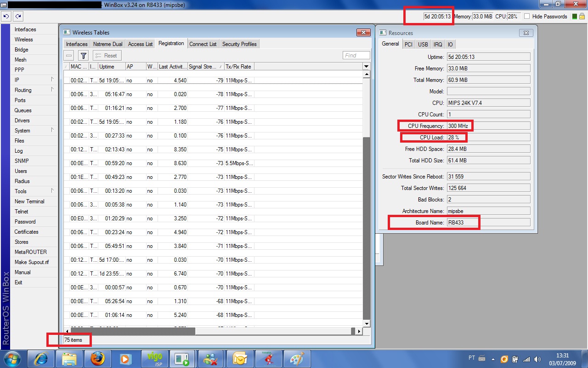The height and width of the screenshot is (368, 588).
Task: Open Queues from the sidebar menu
Action: pyautogui.click(x=23, y=110)
